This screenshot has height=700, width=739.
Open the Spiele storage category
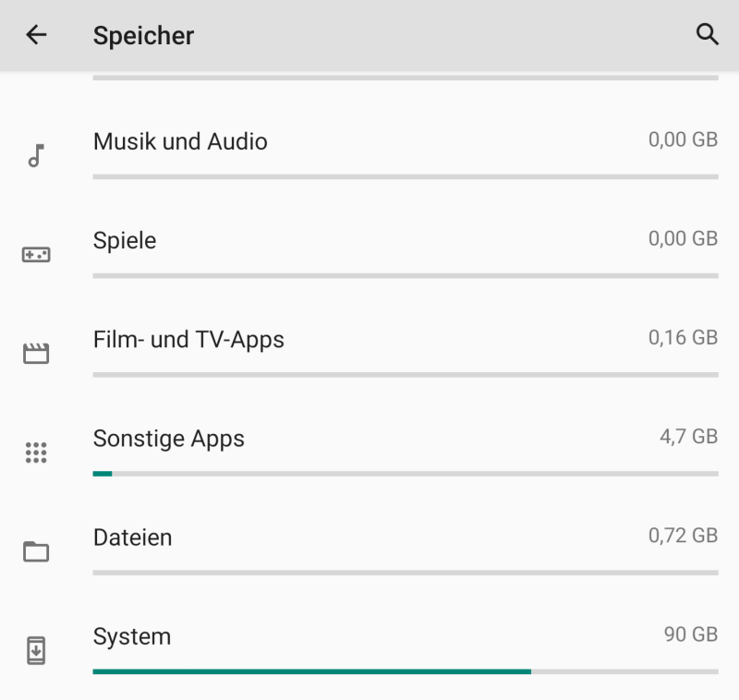125,240
